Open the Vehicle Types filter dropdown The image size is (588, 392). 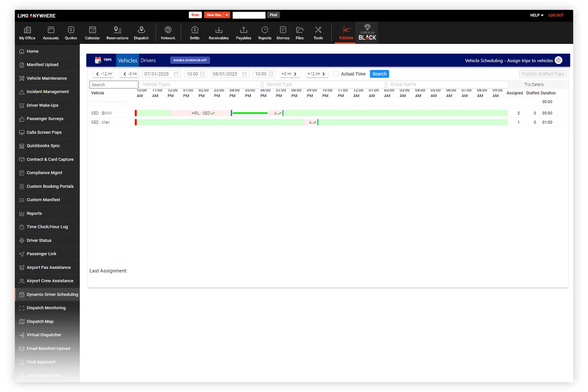[200, 84]
